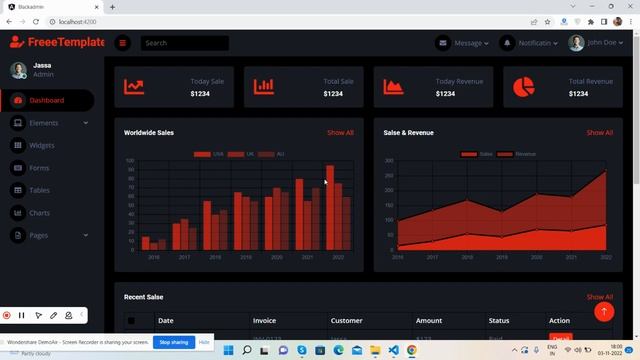Bookmark this page with star icon
640x360 pixels.
point(547,22)
